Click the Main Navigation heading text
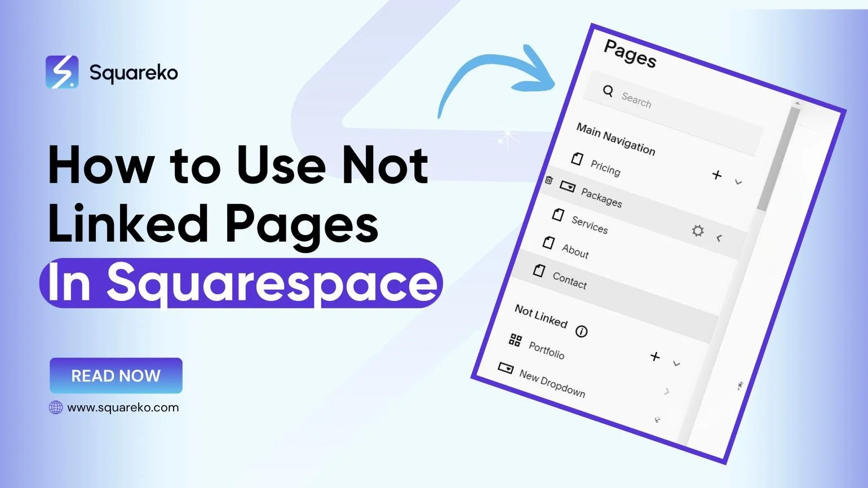 point(615,139)
